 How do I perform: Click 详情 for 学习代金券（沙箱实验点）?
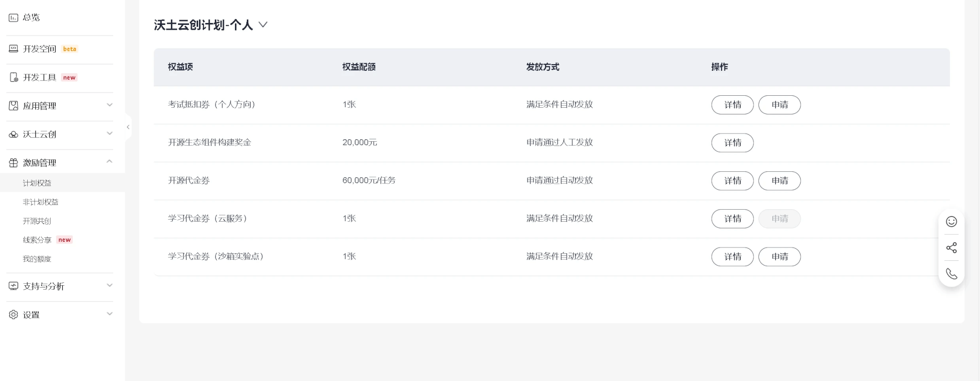point(733,257)
